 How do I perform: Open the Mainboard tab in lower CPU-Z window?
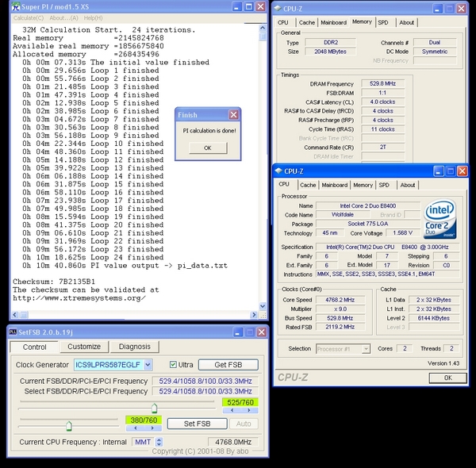click(x=335, y=185)
